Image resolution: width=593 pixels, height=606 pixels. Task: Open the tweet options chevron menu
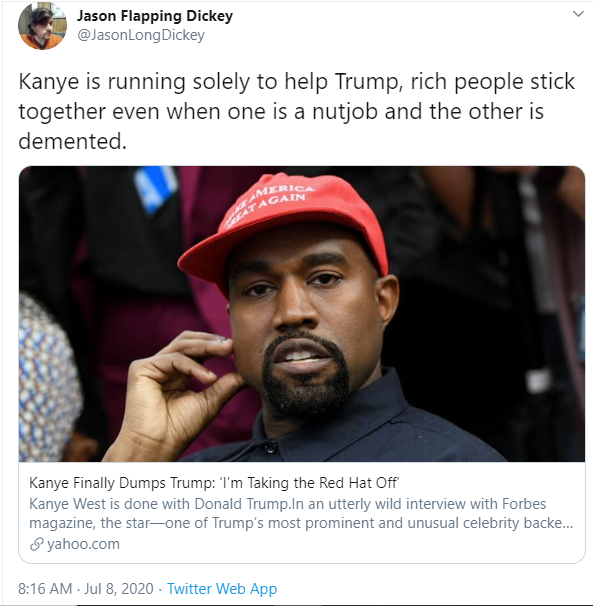(578, 14)
